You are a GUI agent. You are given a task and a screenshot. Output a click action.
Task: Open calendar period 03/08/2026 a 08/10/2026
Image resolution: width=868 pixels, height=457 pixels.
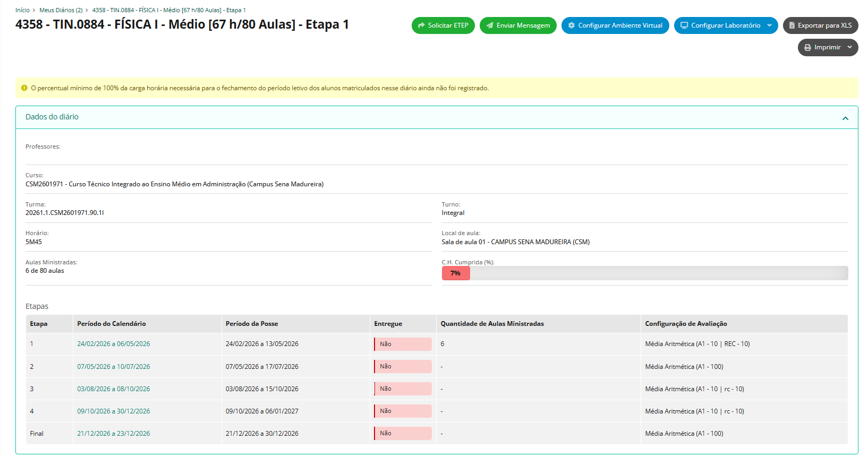click(x=114, y=389)
